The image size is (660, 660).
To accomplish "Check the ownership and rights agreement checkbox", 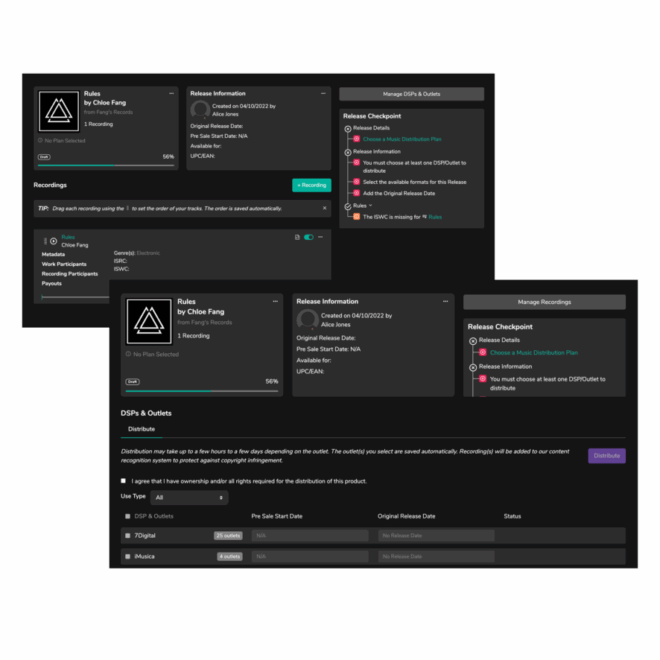I will click(123, 481).
